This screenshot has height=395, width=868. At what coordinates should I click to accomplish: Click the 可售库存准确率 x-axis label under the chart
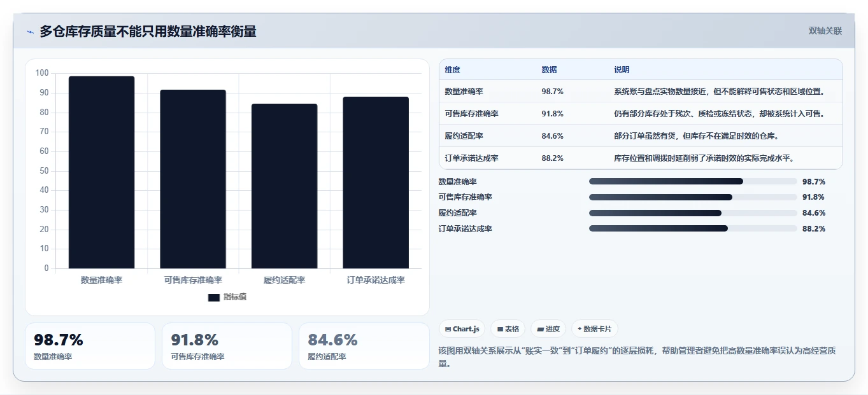(193, 280)
